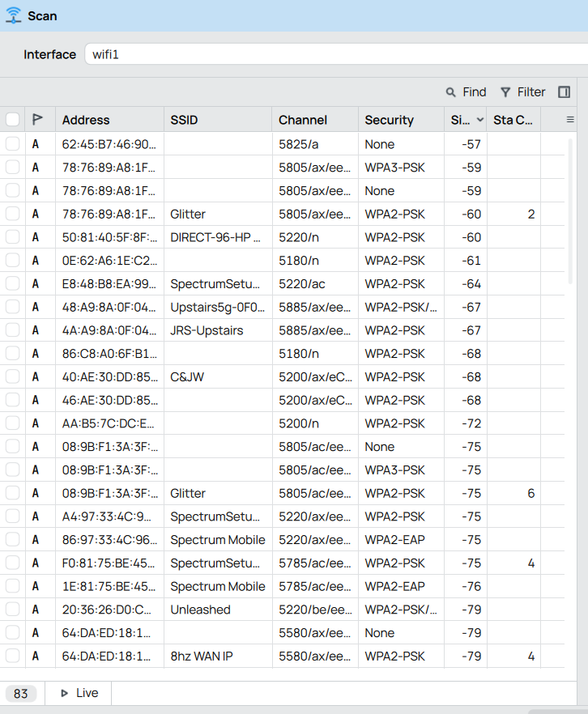Toggle the select-all header checkbox
Viewport: 588px width, 714px height.
pos(12,120)
